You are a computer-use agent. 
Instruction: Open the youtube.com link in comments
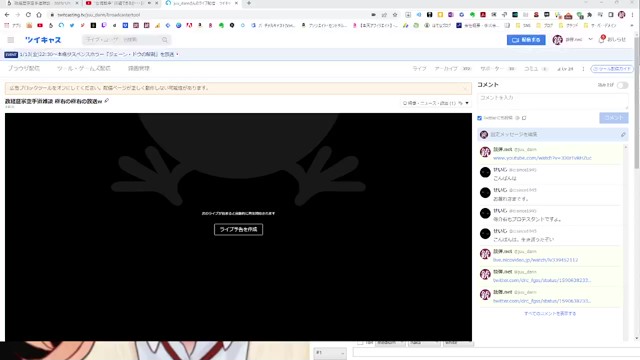coord(542,158)
